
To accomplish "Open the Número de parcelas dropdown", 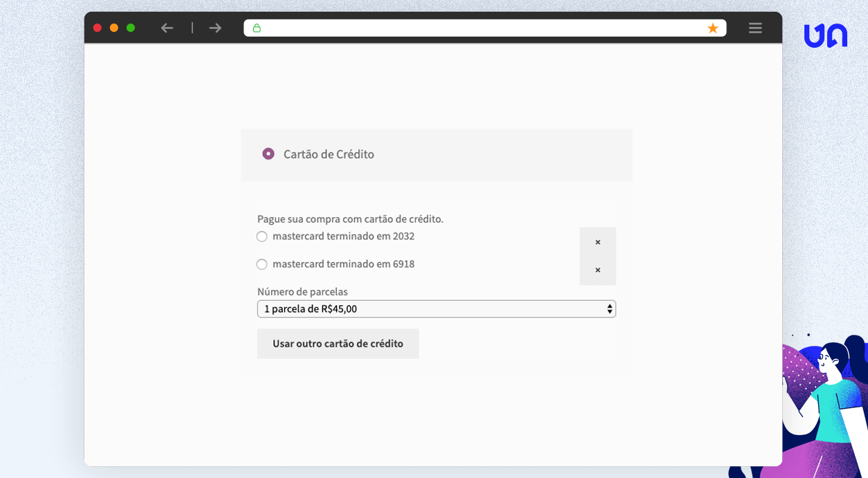I will tap(436, 309).
